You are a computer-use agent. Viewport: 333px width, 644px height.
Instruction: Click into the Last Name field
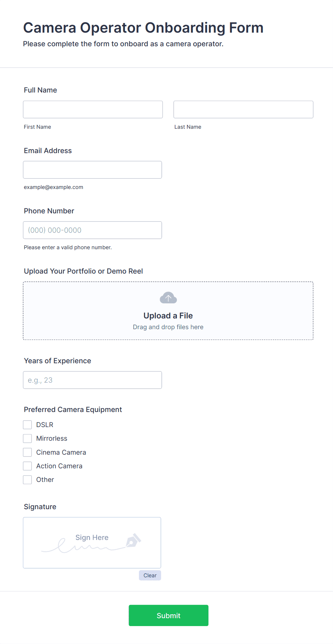click(x=243, y=109)
